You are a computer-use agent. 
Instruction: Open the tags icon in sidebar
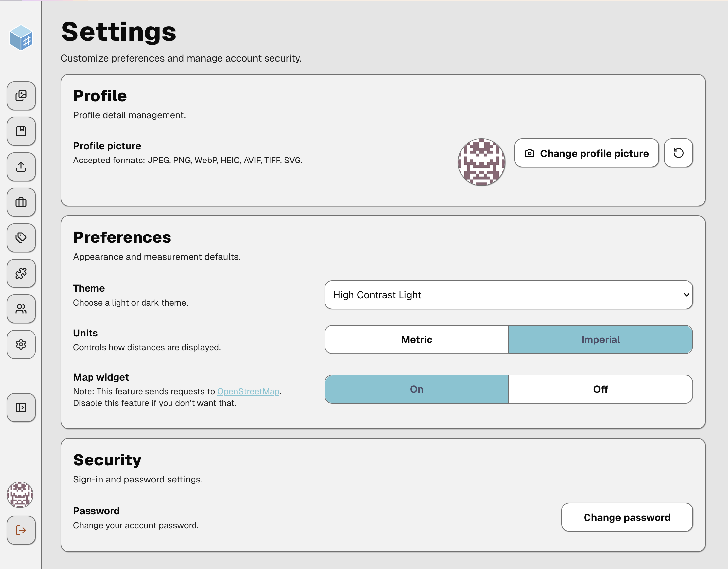[21, 238]
